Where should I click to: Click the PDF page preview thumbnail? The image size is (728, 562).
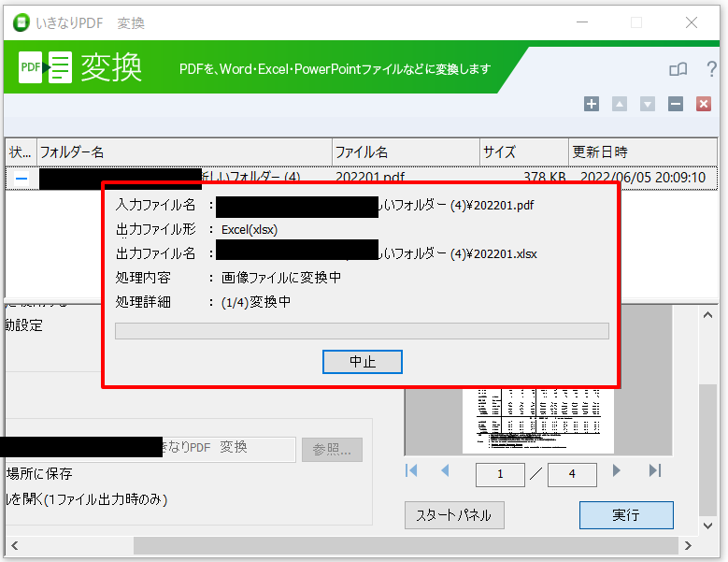tap(538, 421)
